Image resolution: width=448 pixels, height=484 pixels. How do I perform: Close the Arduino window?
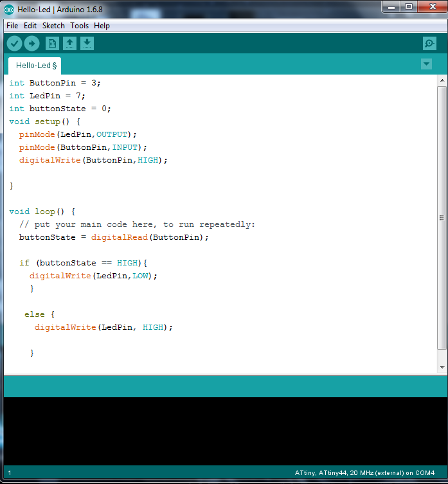click(x=433, y=7)
